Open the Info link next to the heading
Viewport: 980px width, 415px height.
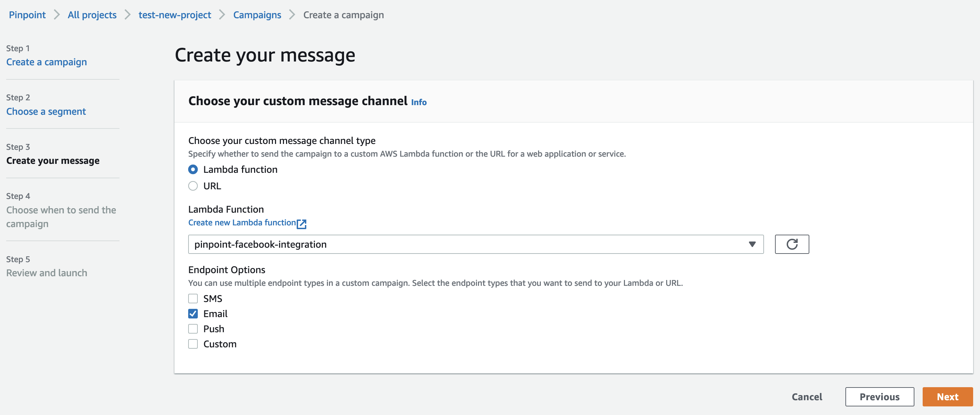tap(419, 102)
